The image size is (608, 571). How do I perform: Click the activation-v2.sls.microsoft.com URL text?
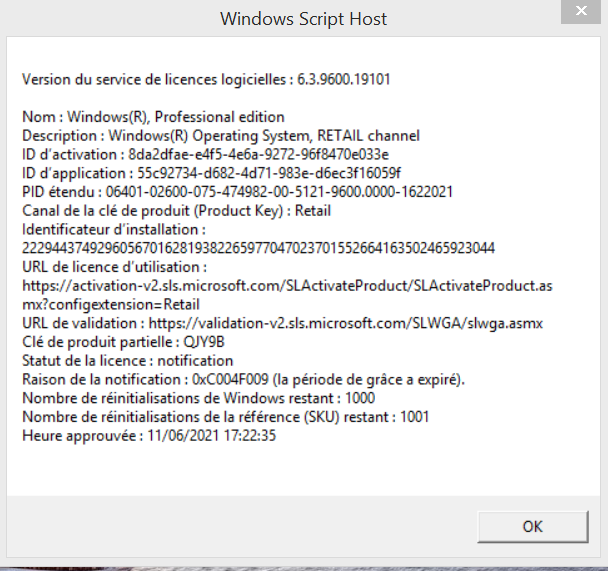(x=287, y=295)
